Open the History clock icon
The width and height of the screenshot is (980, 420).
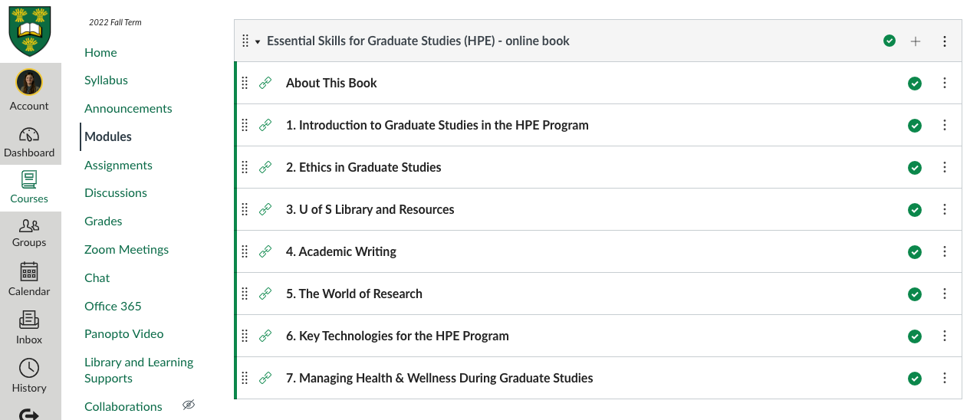coord(29,368)
